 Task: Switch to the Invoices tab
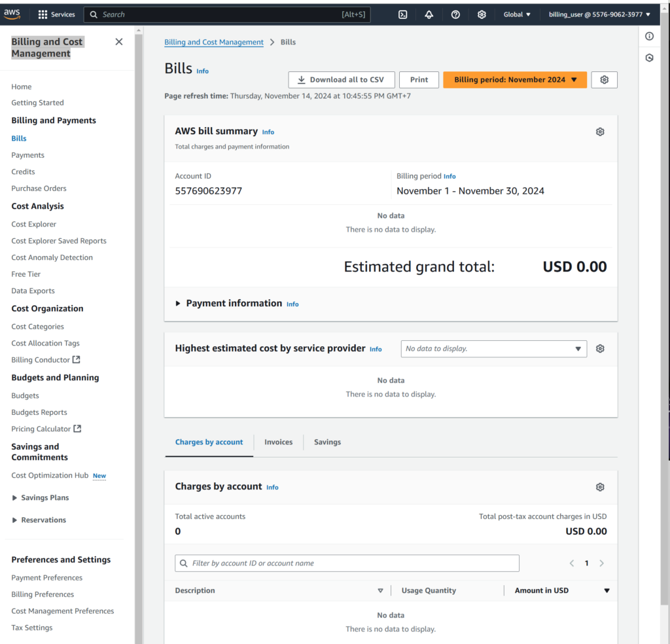[x=278, y=442]
